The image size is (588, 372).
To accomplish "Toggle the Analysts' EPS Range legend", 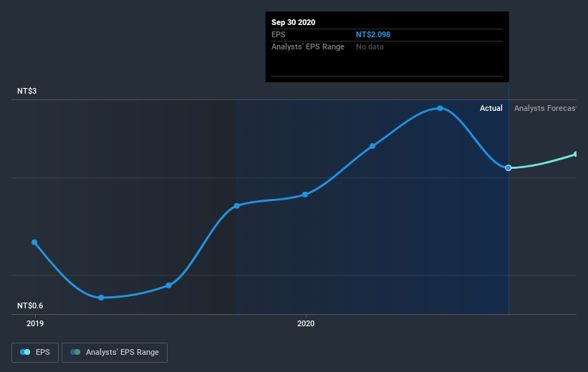I will (115, 352).
